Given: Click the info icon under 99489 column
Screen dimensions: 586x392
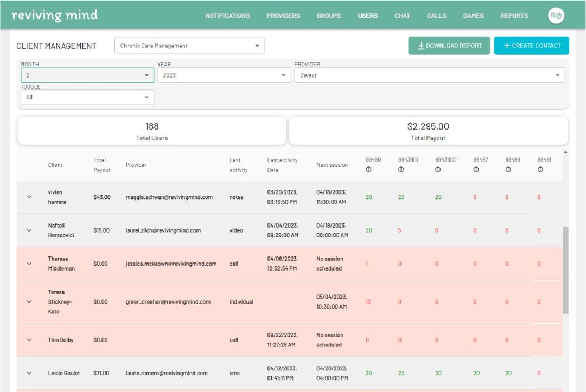Looking at the screenshot, I should coord(508,170).
